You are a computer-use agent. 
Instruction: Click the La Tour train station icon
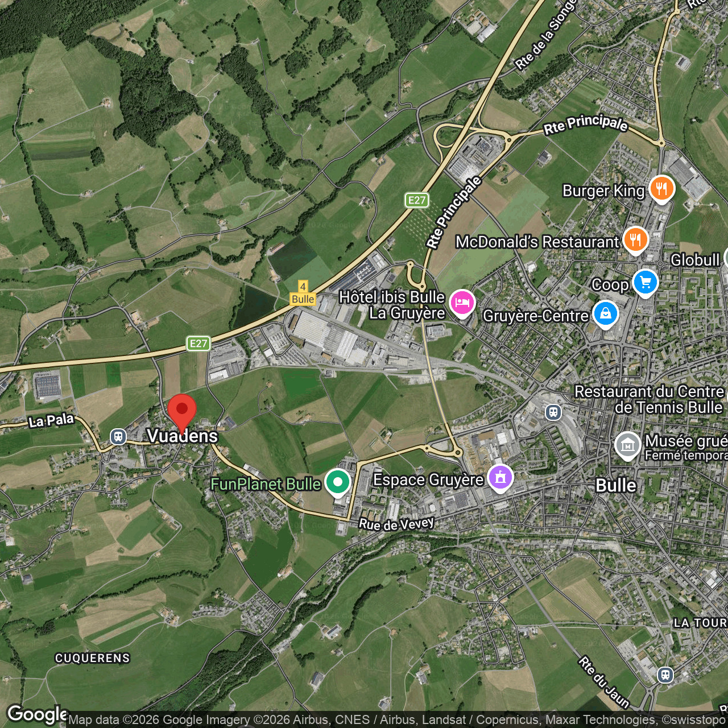665,675
